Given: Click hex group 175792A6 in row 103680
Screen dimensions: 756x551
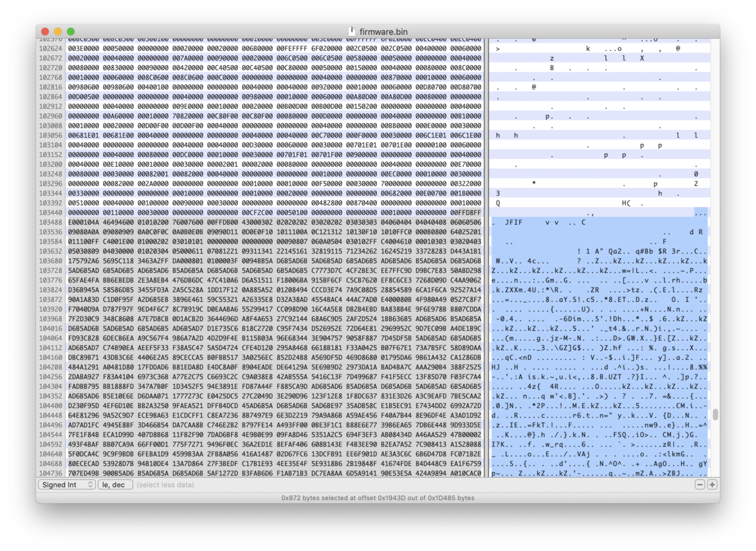Looking at the screenshot, I should point(84,261).
